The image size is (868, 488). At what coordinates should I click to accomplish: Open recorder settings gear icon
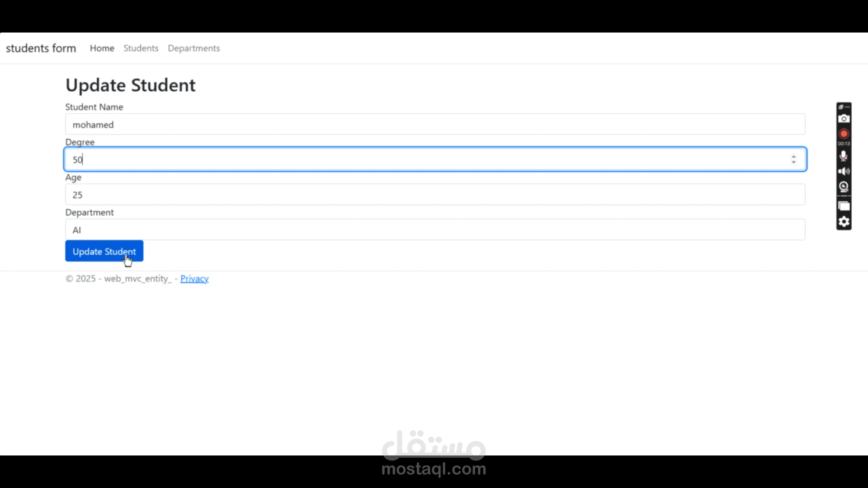click(844, 222)
